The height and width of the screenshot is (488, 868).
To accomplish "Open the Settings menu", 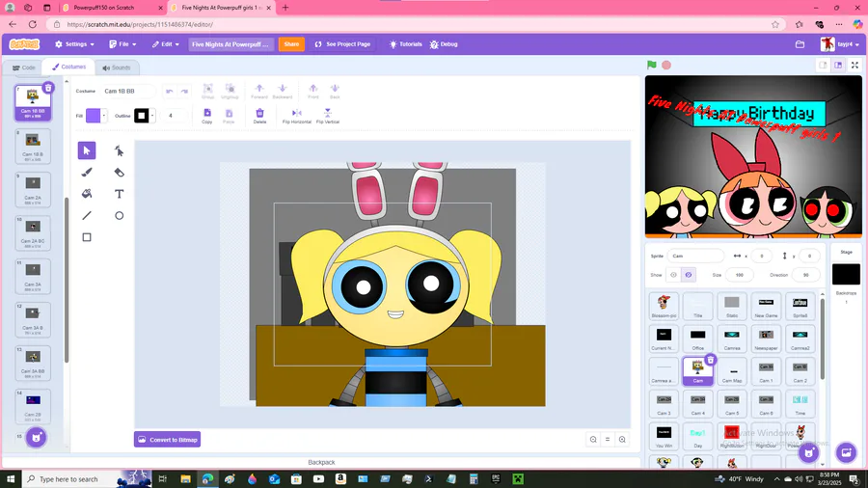I will pyautogui.click(x=74, y=44).
